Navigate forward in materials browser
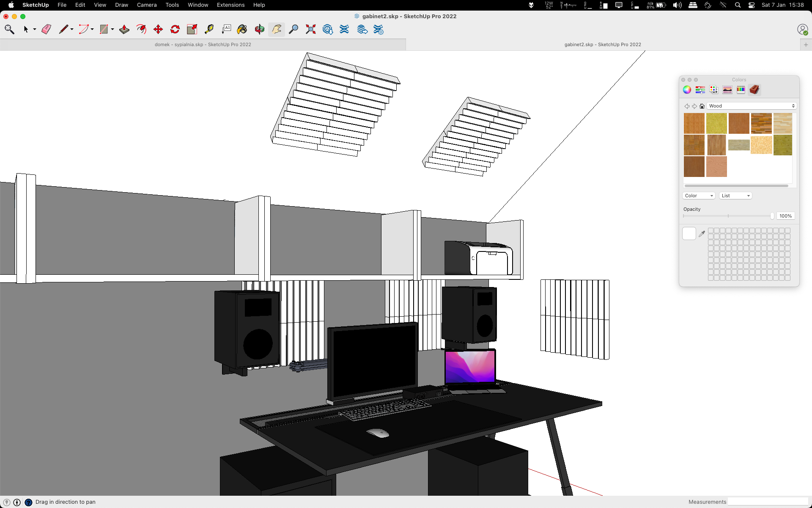 pyautogui.click(x=694, y=106)
